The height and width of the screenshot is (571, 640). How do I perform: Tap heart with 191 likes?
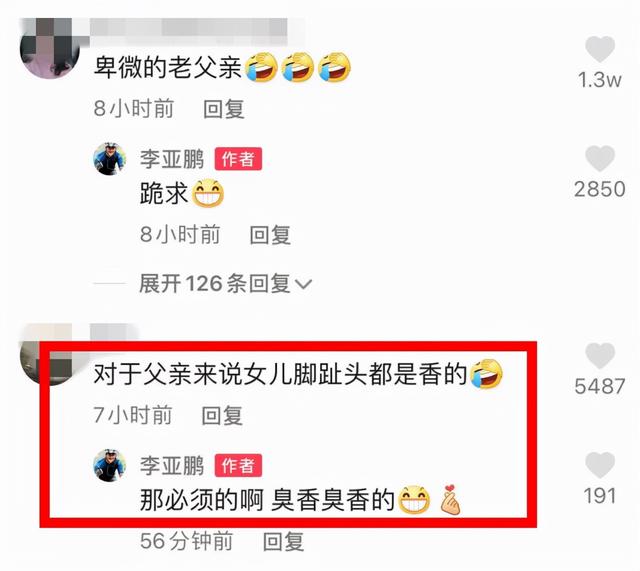[x=600, y=465]
